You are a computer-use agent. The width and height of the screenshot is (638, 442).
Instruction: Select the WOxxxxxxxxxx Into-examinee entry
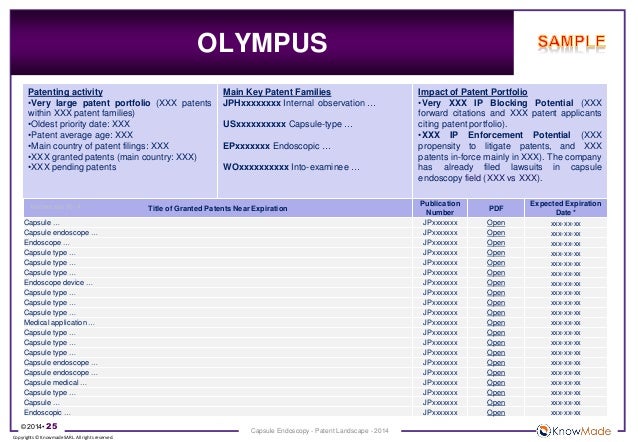click(291, 167)
